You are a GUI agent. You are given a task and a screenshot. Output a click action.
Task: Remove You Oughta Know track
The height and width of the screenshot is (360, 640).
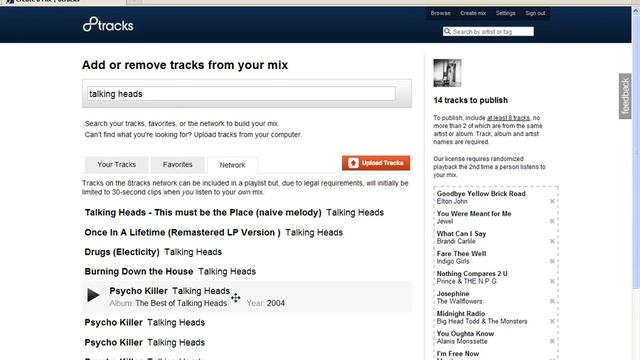(552, 341)
